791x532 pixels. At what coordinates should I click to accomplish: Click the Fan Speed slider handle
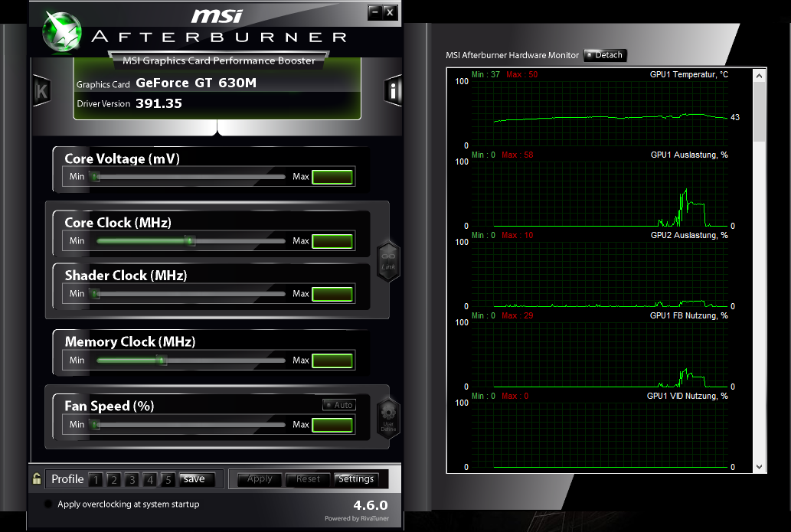pos(95,425)
